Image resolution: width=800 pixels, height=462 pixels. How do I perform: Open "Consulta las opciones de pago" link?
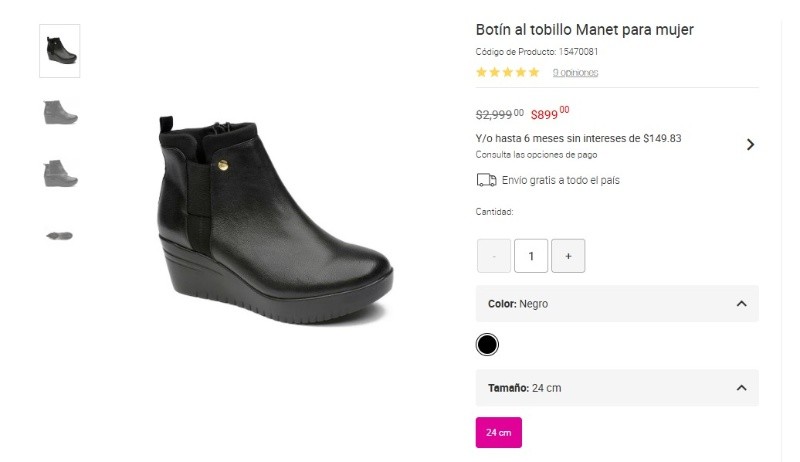[x=536, y=155]
